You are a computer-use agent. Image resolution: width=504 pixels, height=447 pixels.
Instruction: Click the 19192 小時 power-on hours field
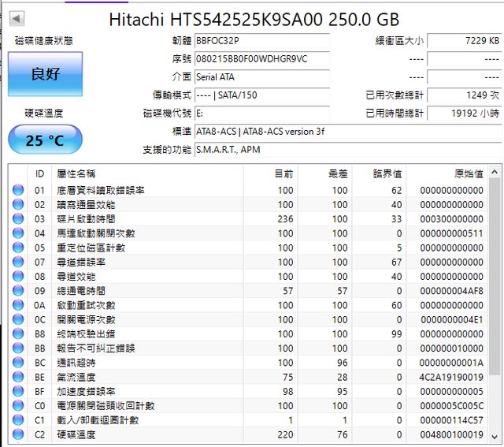pos(464,114)
